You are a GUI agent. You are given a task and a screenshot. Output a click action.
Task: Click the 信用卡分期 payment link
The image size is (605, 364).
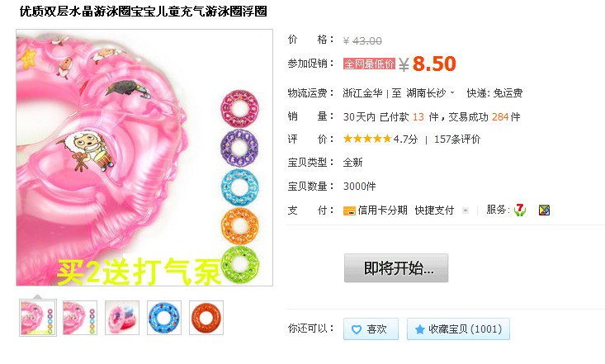click(382, 210)
